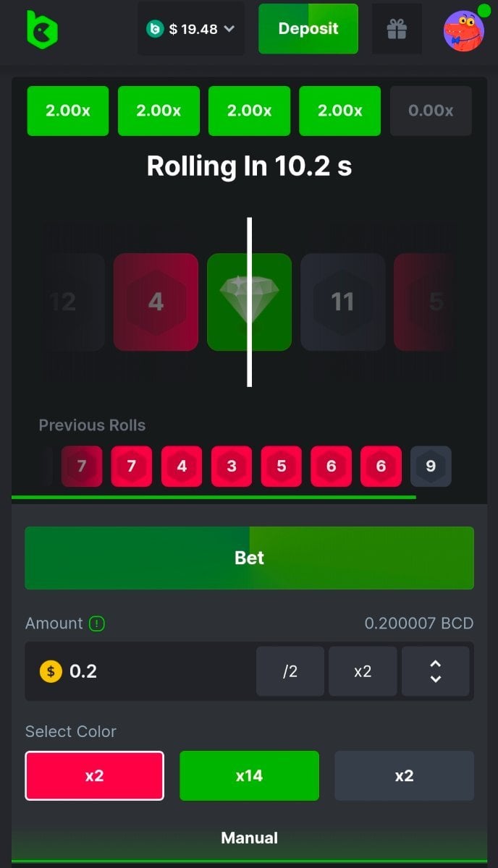Switch to the Manual tab
Viewport: 498px width, 868px height.
tap(249, 838)
